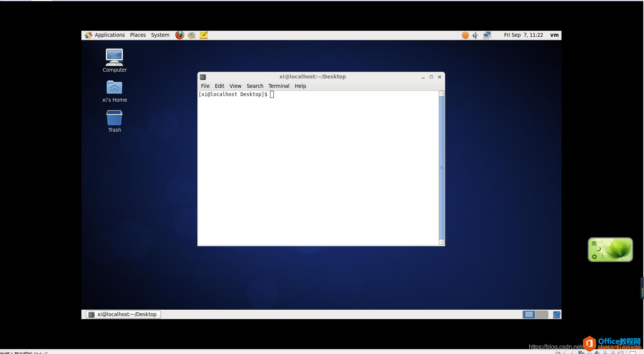This screenshot has height=354, width=644.
Task: Click the orange update notification icon
Action: [465, 35]
